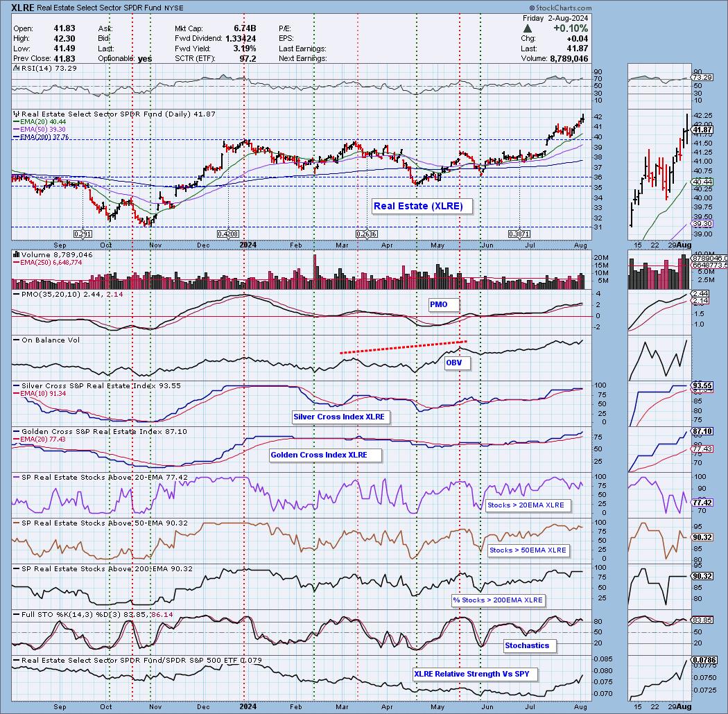Click the 83.85 stochastics value tag

702,620
